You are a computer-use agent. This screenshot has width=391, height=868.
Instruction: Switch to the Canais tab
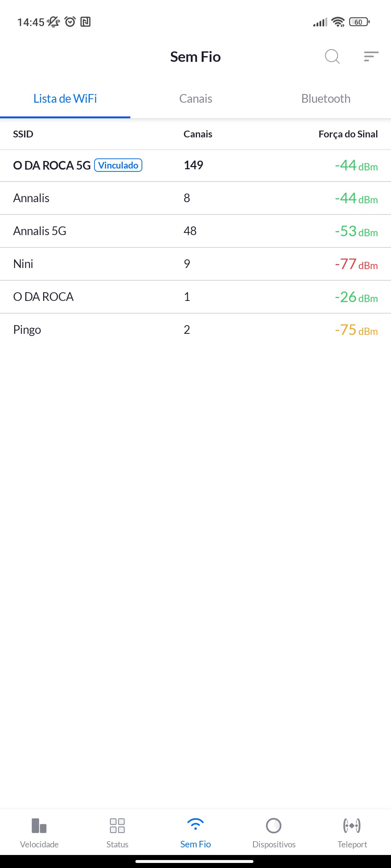click(x=195, y=99)
